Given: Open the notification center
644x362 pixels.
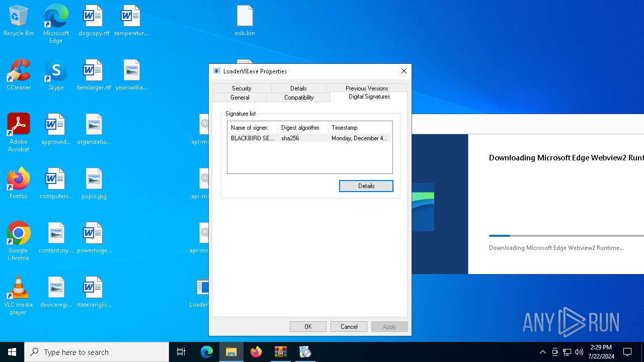Looking at the screenshot, I should (x=627, y=352).
